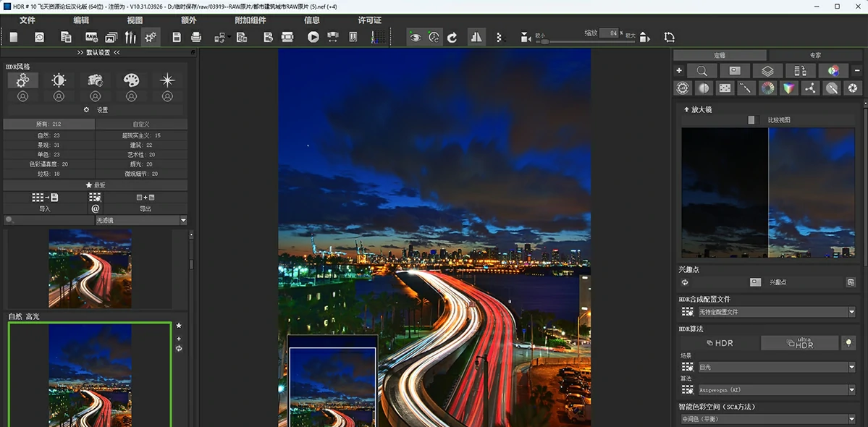Click the 较小 zoom-out icon
Image resolution: width=868 pixels, height=427 pixels.
(x=526, y=37)
